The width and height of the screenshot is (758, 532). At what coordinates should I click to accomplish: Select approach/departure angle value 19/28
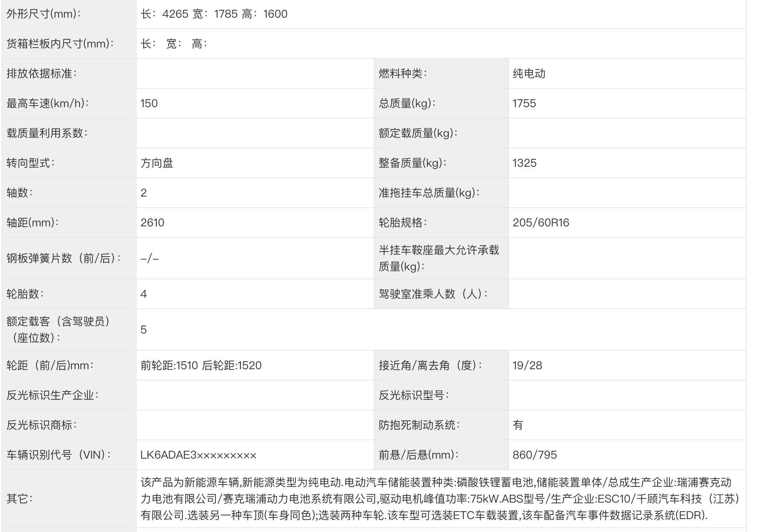click(527, 365)
